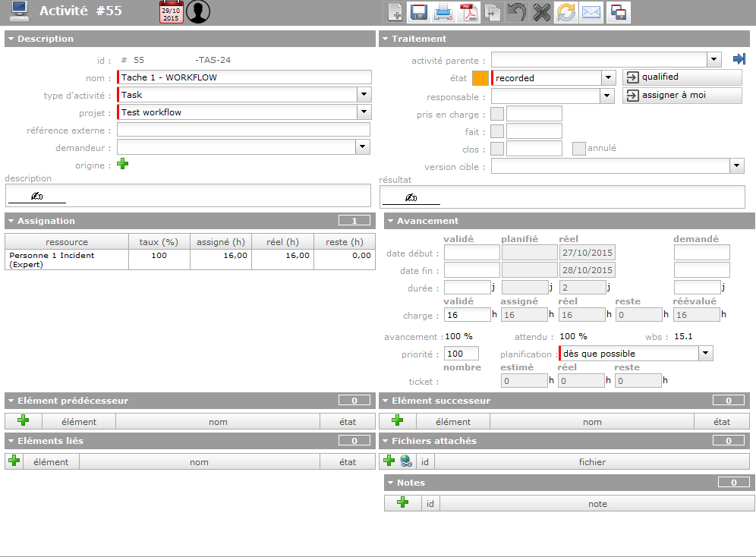Expand the 'planification' dropdown list
Viewport: 756px width, 557px height.
click(706, 353)
